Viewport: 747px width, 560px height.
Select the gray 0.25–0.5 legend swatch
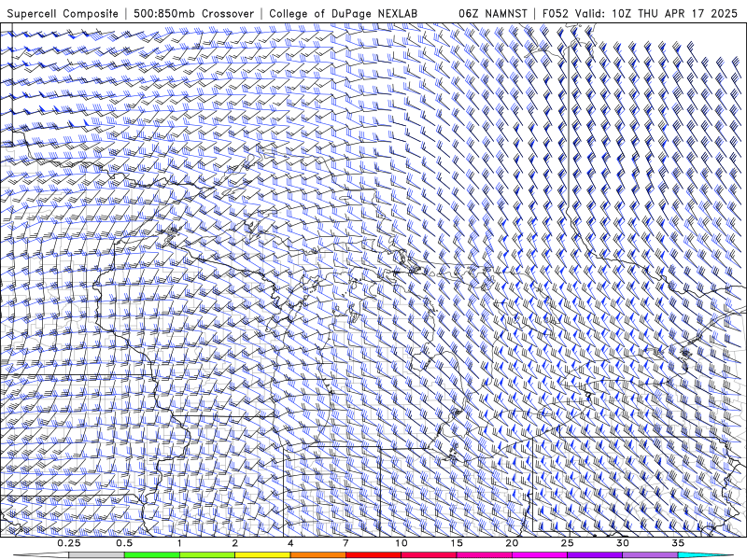[x=96, y=555]
